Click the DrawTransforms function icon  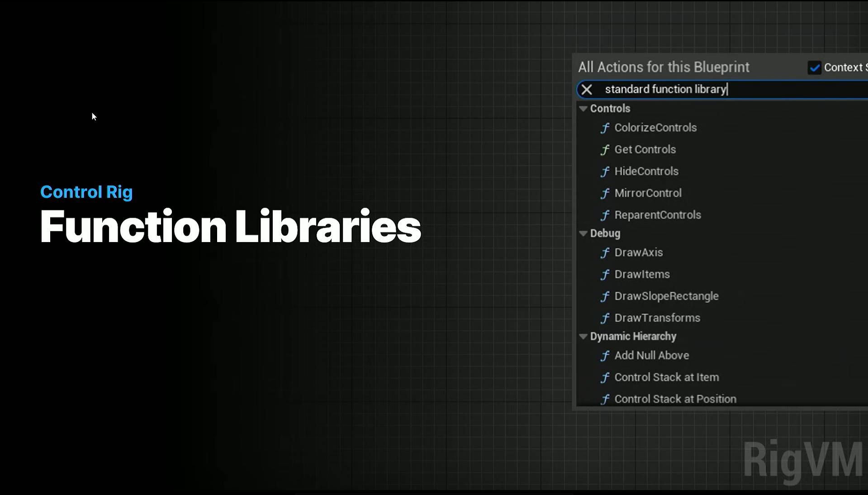[x=605, y=318]
